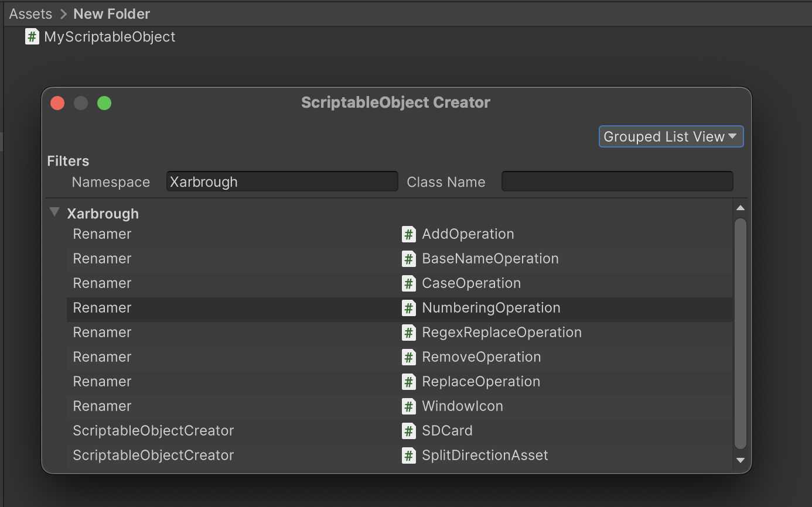Viewport: 812px width, 507px height.
Task: Click the script icon for ReplaceOperation
Action: (408, 381)
